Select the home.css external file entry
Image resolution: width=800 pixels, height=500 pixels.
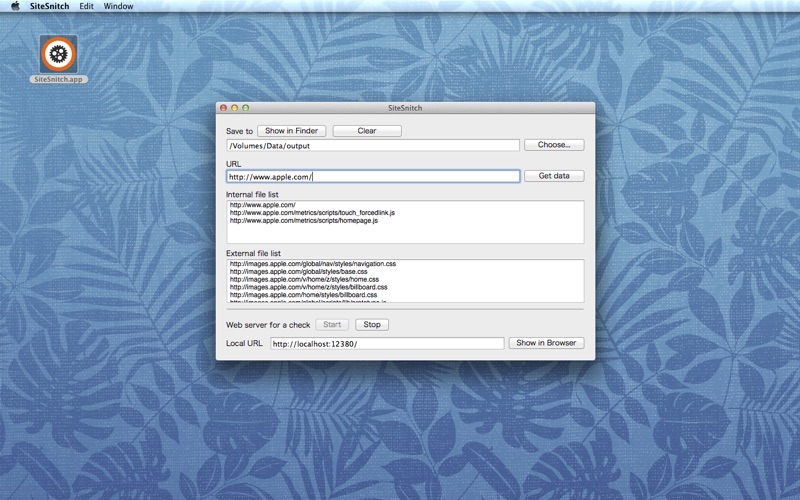coord(304,279)
